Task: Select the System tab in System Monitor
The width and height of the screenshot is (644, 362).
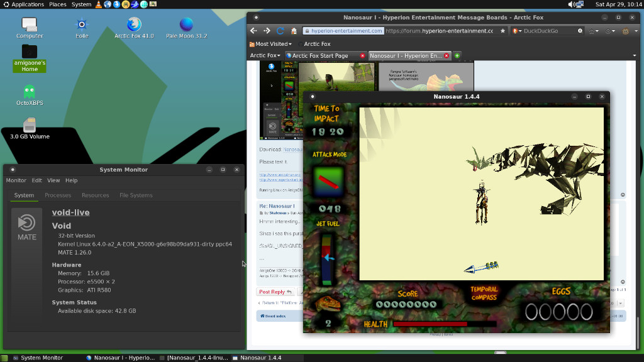Action: 25,195
